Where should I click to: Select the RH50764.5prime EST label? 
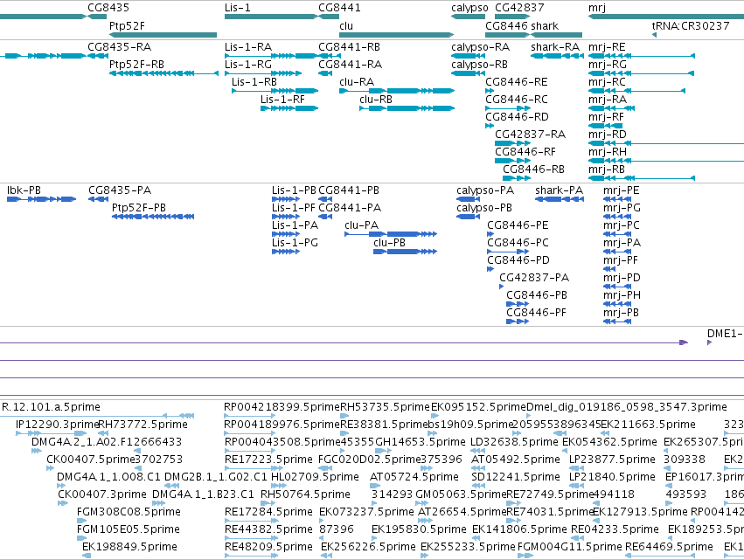[x=305, y=494]
